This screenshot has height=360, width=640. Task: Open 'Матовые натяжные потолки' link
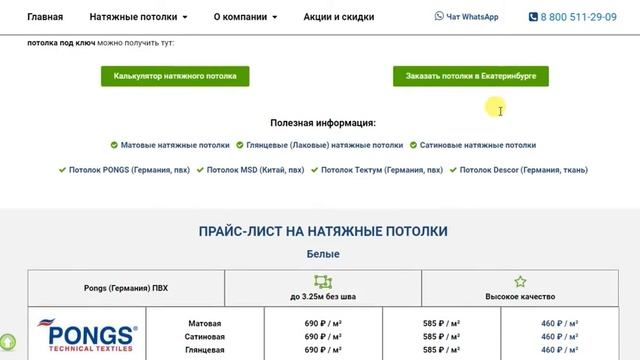pos(175,145)
